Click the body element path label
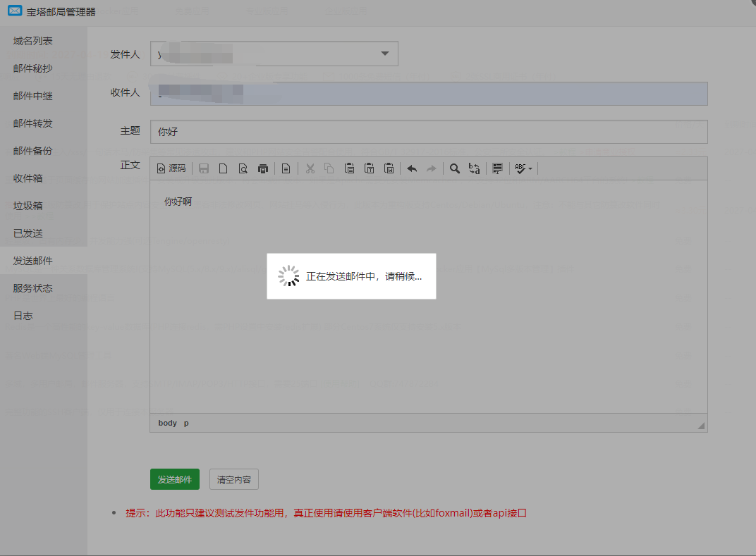This screenshot has height=556, width=756. click(167, 423)
